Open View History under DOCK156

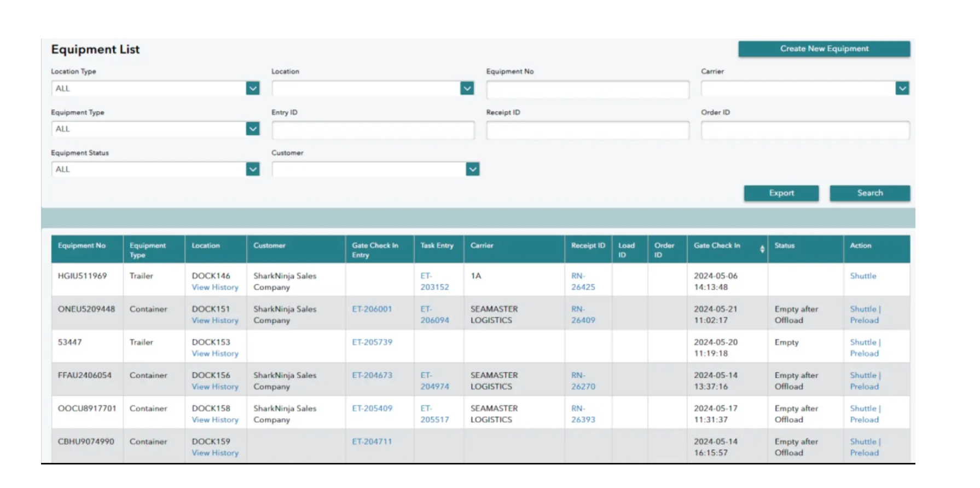215,387
